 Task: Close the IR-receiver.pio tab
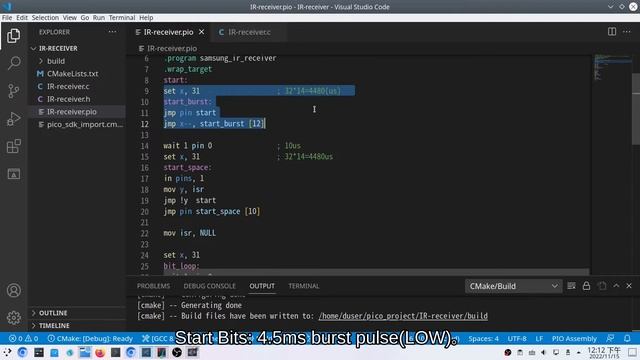click(202, 32)
